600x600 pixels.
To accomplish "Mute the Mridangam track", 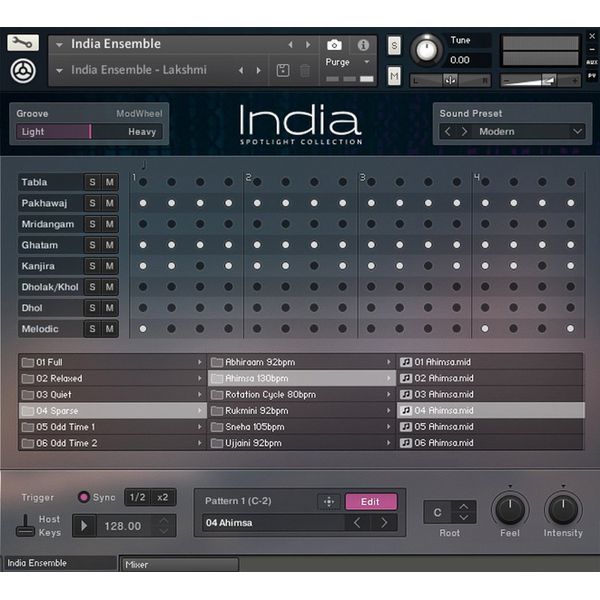I will (x=110, y=224).
